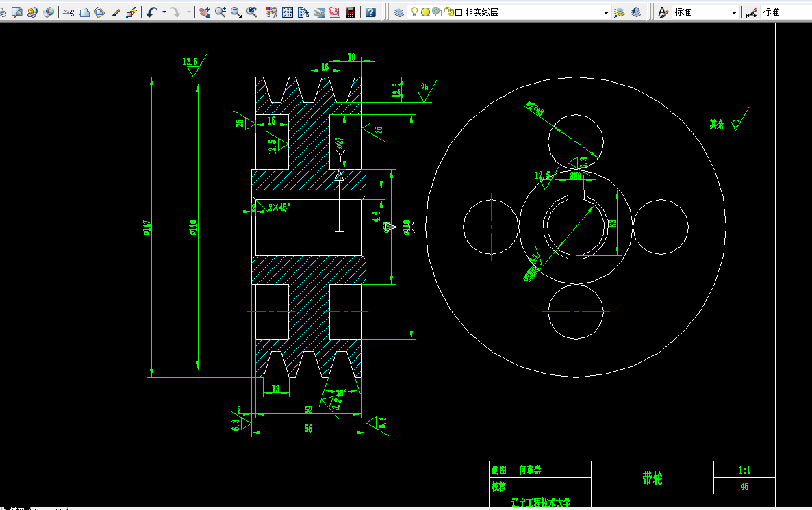This screenshot has width=812, height=510.
Task: Select the Zoom Window tool
Action: [x=236, y=12]
